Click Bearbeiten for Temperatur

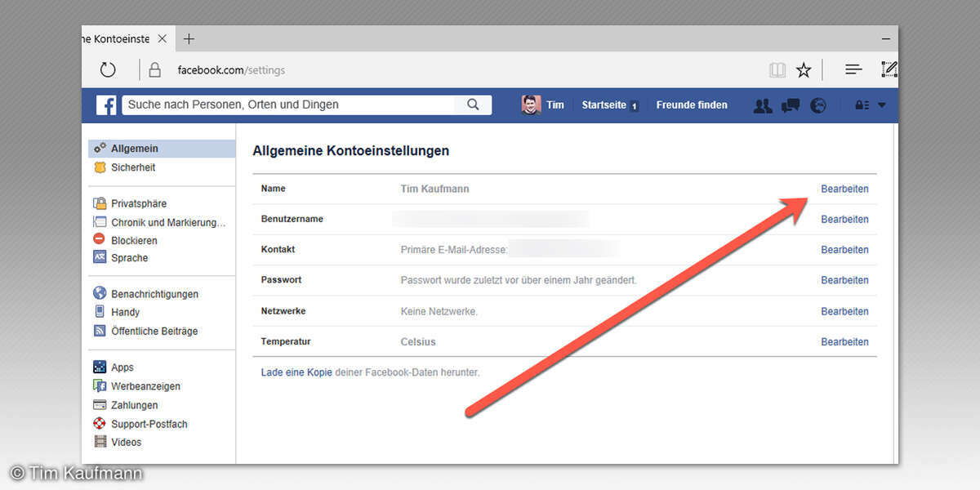pos(844,341)
